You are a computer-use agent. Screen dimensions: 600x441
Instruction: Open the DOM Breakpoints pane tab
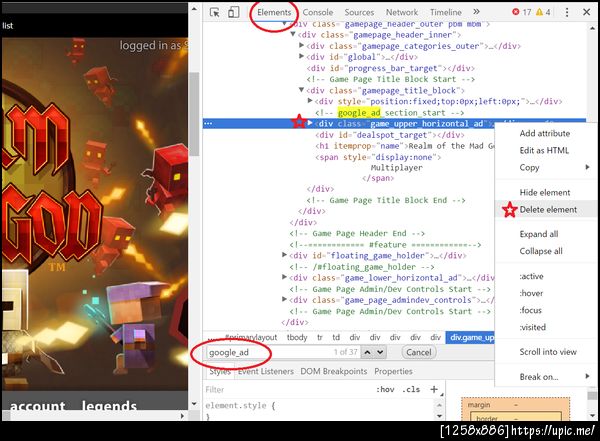(x=333, y=371)
